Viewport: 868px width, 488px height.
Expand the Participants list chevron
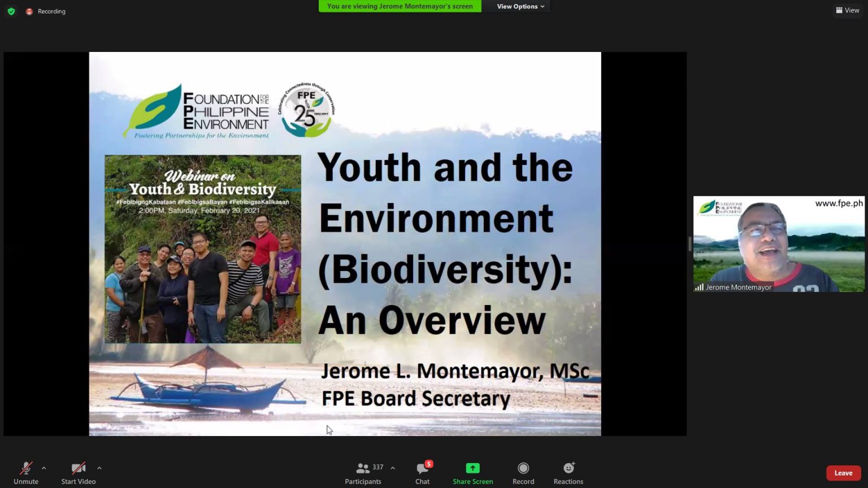[x=392, y=468]
